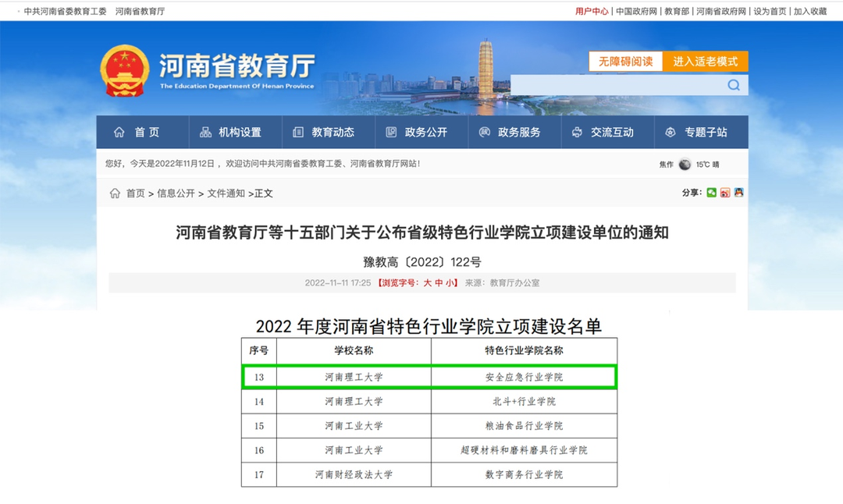Viewport: 843px width, 504px height.
Task: Click the 设为首页 link
Action: pos(770,11)
